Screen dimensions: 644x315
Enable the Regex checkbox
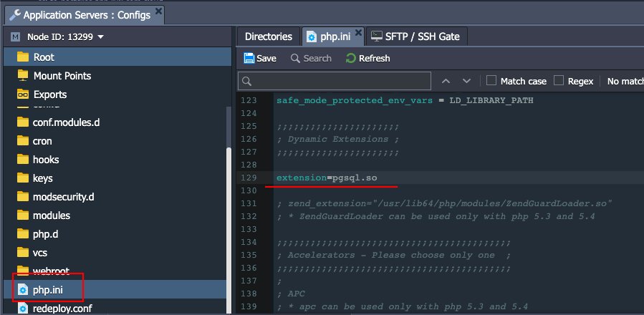(x=559, y=80)
